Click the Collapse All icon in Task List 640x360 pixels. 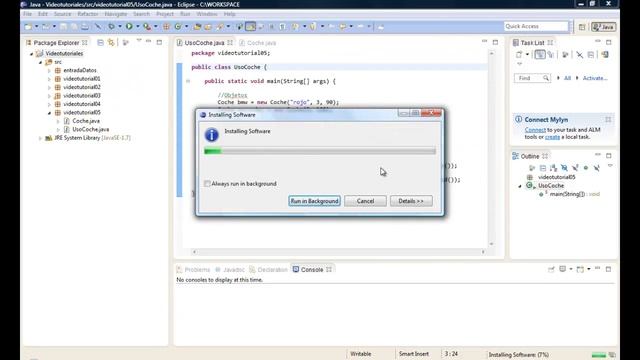click(x=591, y=55)
